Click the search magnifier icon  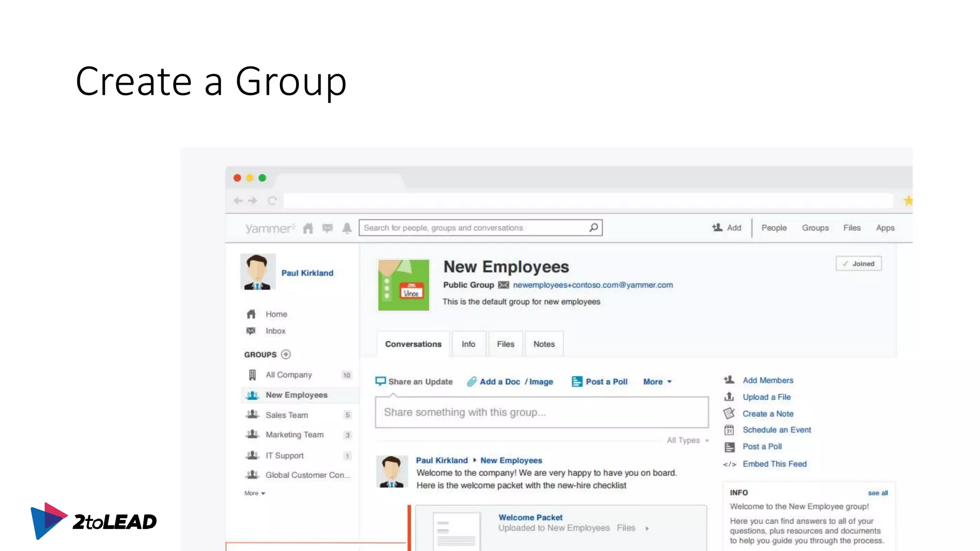593,228
